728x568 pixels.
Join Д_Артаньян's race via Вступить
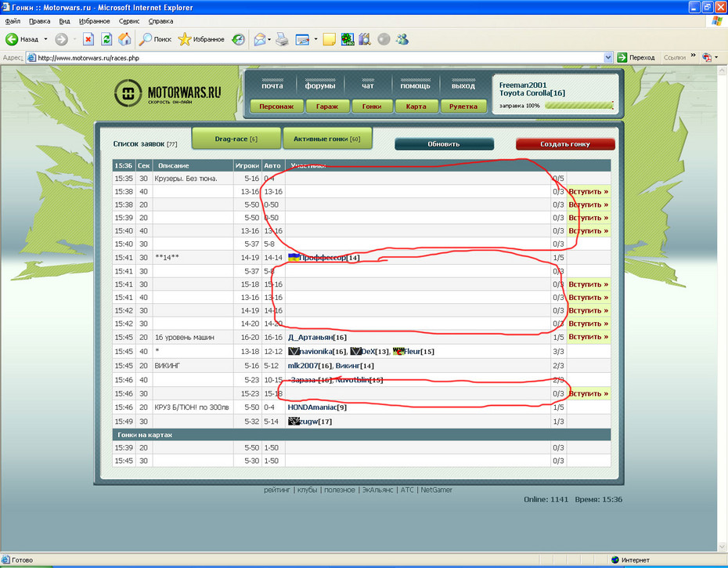[588, 337]
